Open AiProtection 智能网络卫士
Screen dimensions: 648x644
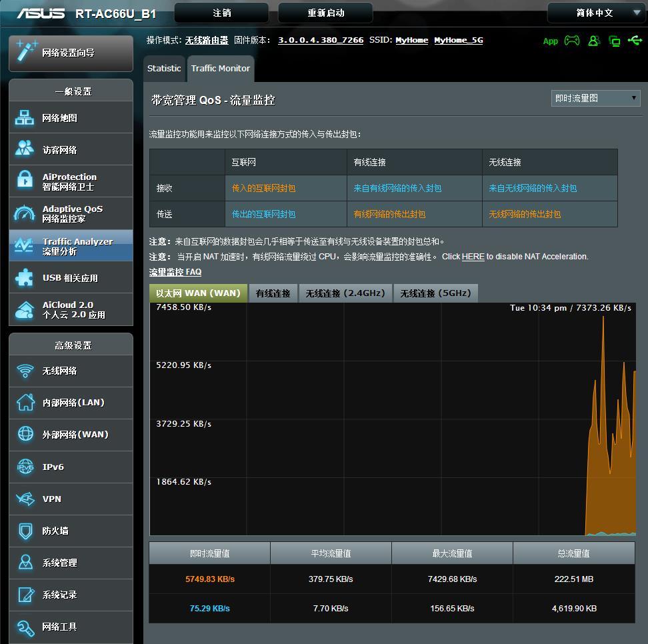pos(71,182)
